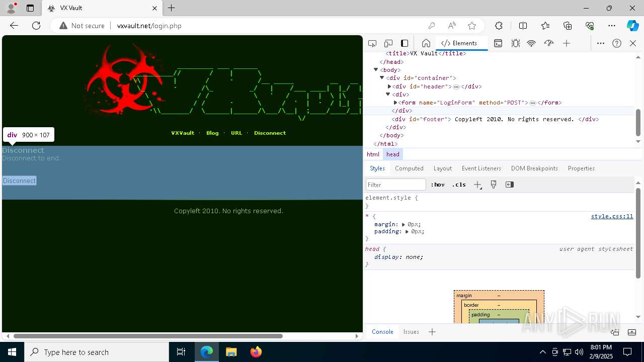Image resolution: width=644 pixels, height=362 pixels.
Task: Refresh the current page
Action: 36,26
